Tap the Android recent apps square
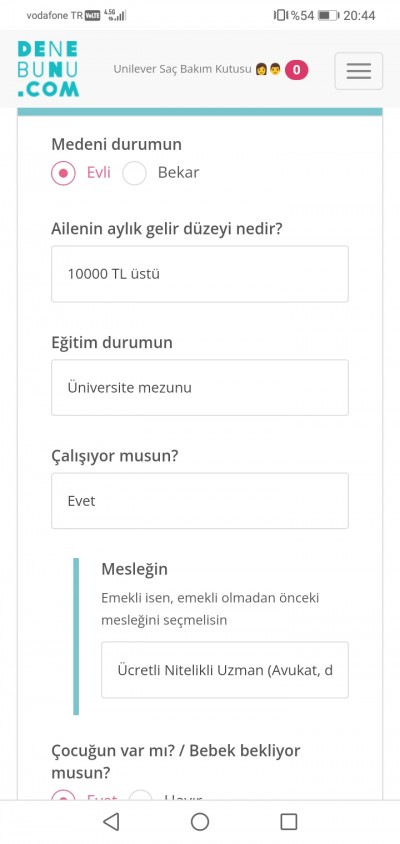400x844 pixels. click(x=289, y=821)
